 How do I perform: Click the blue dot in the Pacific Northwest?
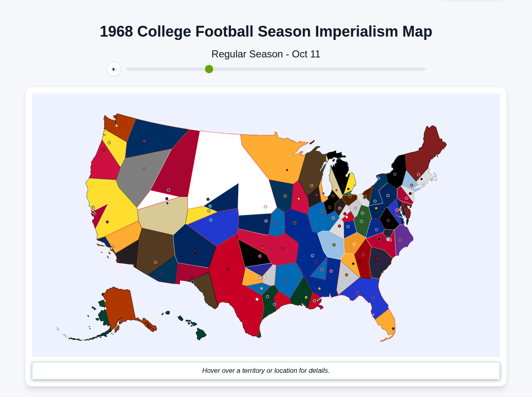coord(168,190)
